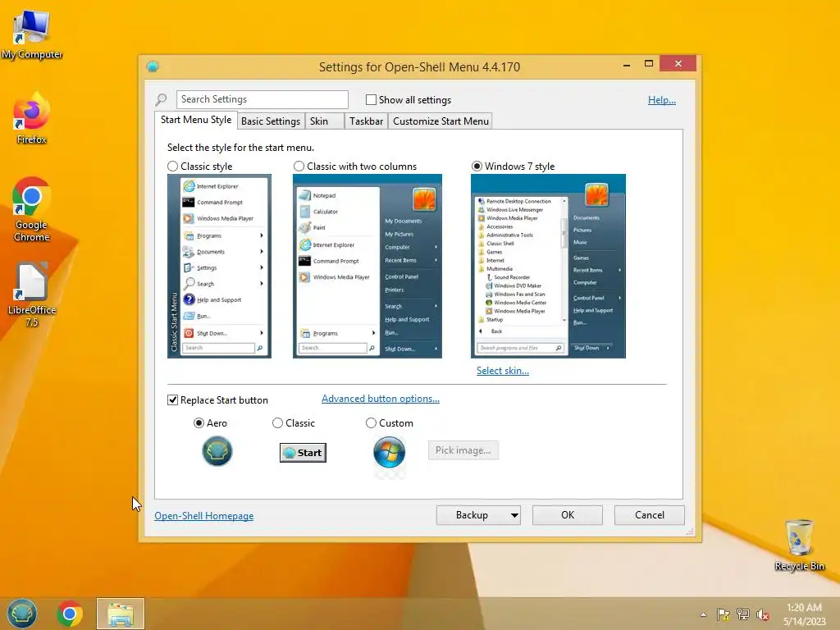
Task: Open the Taskbar tab
Action: (x=367, y=121)
